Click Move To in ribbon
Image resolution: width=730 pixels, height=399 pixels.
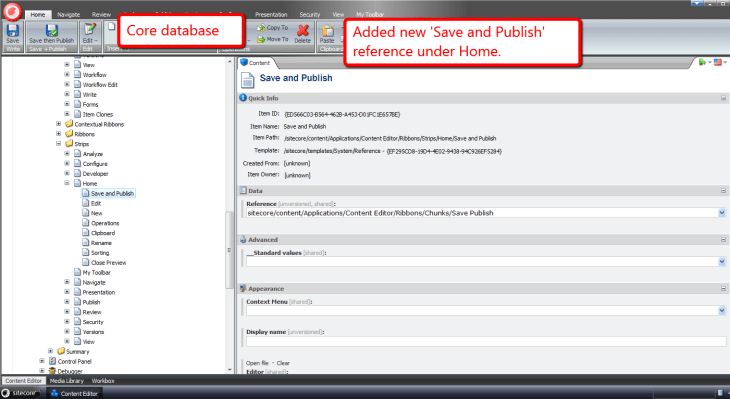[x=273, y=40]
